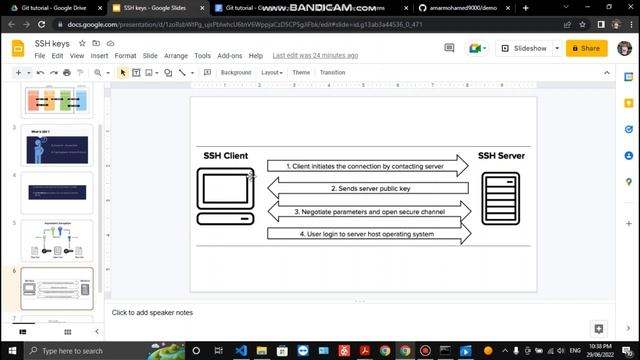This screenshot has height=360, width=640.
Task: Undo the last action
Action: pyautogui.click(x=40, y=73)
